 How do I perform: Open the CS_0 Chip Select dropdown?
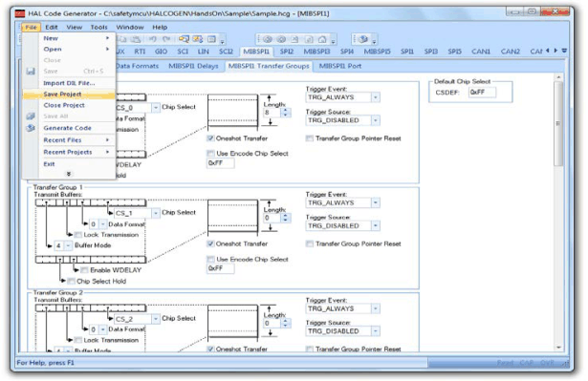tap(156, 108)
